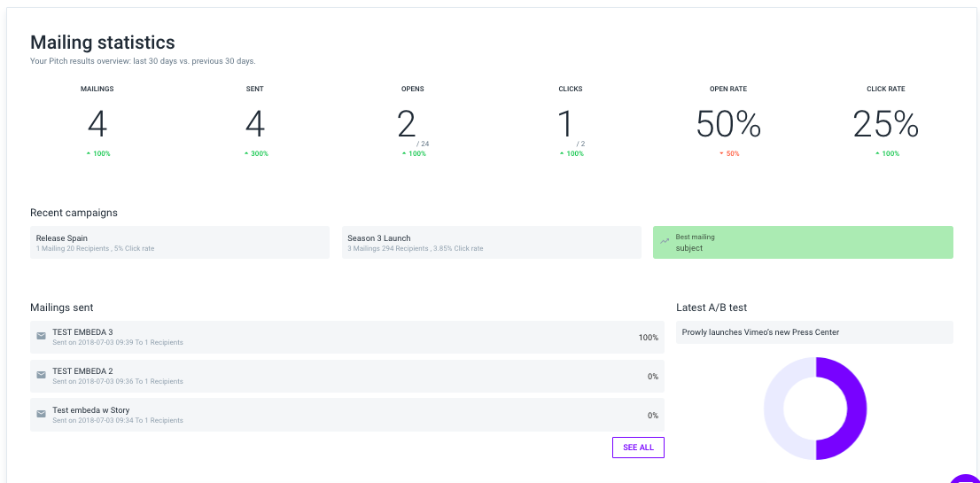This screenshot has height=483, width=980.
Task: Click the purple segment of the donut chart
Action: [x=857, y=409]
